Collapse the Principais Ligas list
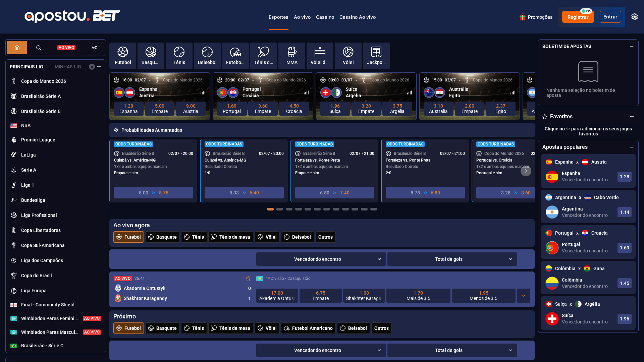Screen dimensions: 644x362 99,67
